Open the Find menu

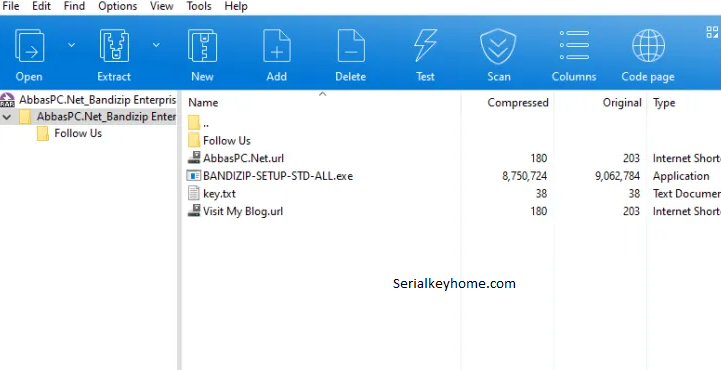click(74, 6)
